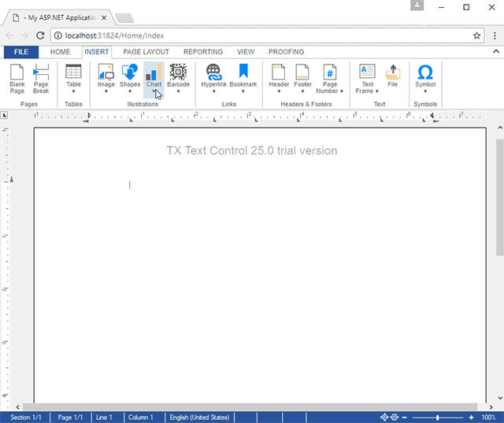Click Line 1 in status bar
The width and height of the screenshot is (504, 423).
point(104,417)
